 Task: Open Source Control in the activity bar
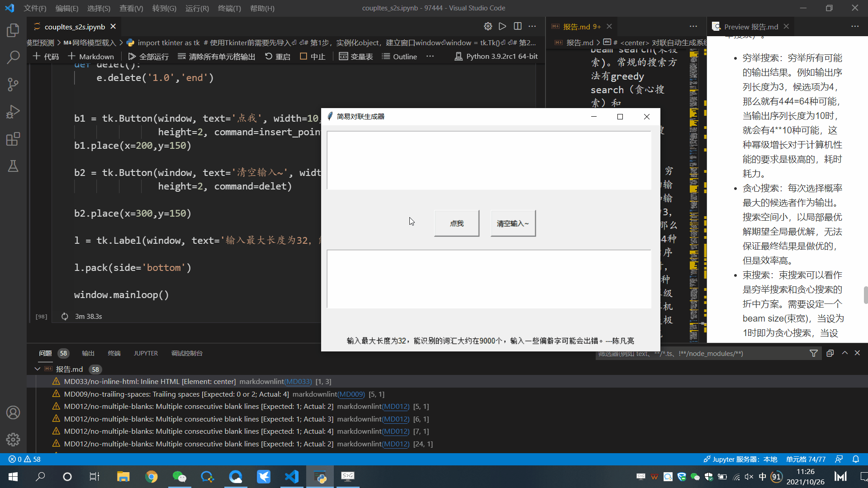(x=13, y=84)
